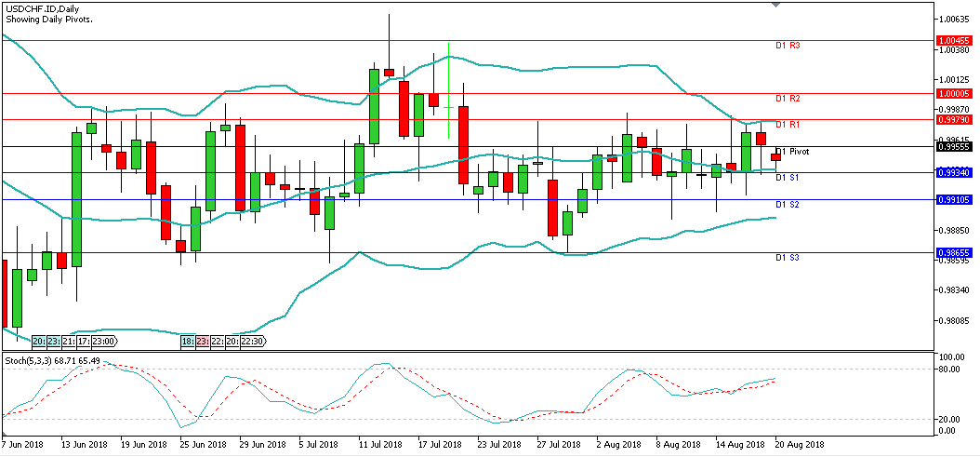This screenshot has width=980, height=457.
Task: Click the D1 S3 support label
Action: click(x=788, y=257)
